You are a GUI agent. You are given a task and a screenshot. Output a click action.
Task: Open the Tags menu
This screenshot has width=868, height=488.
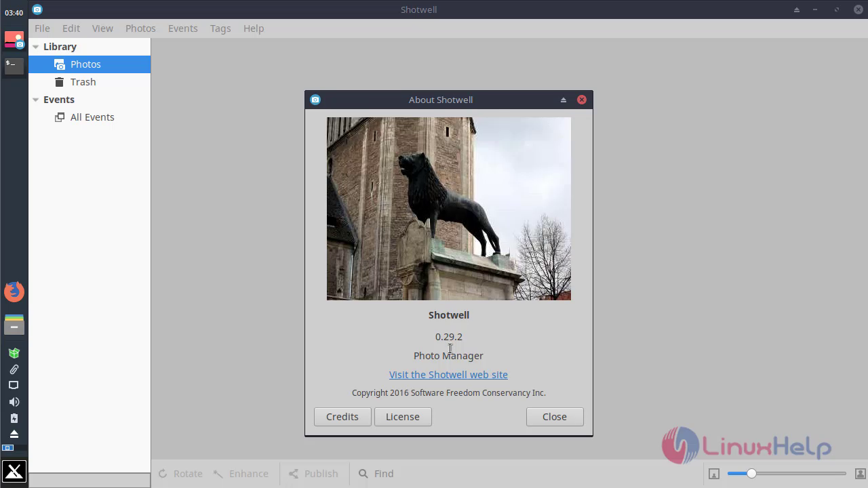(220, 28)
